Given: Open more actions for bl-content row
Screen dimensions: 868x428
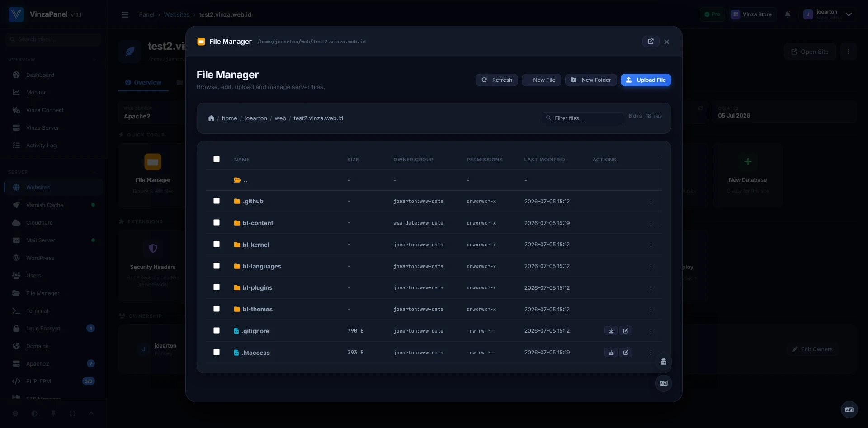Looking at the screenshot, I should pyautogui.click(x=651, y=223).
